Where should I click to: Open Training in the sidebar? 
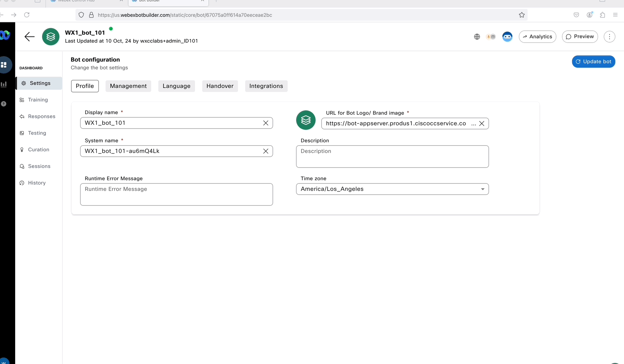38,100
